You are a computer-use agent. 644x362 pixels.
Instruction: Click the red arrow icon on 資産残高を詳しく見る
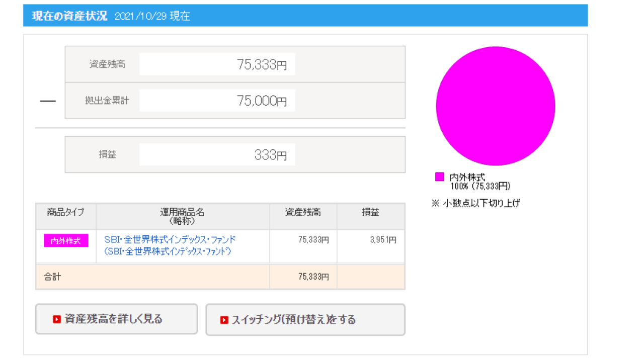click(x=57, y=319)
